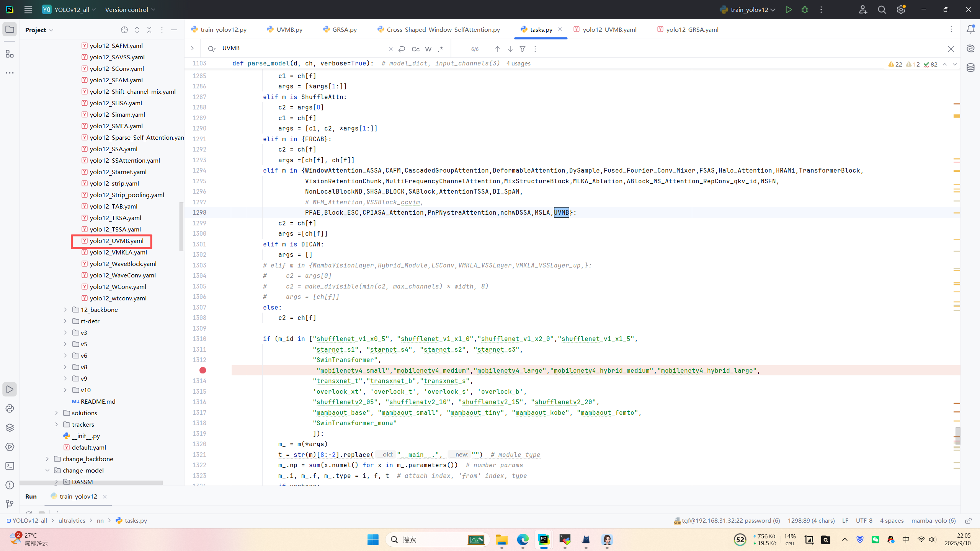The height and width of the screenshot is (551, 980).
Task: Expand the solutions folder in the project tree
Action: tap(56, 413)
